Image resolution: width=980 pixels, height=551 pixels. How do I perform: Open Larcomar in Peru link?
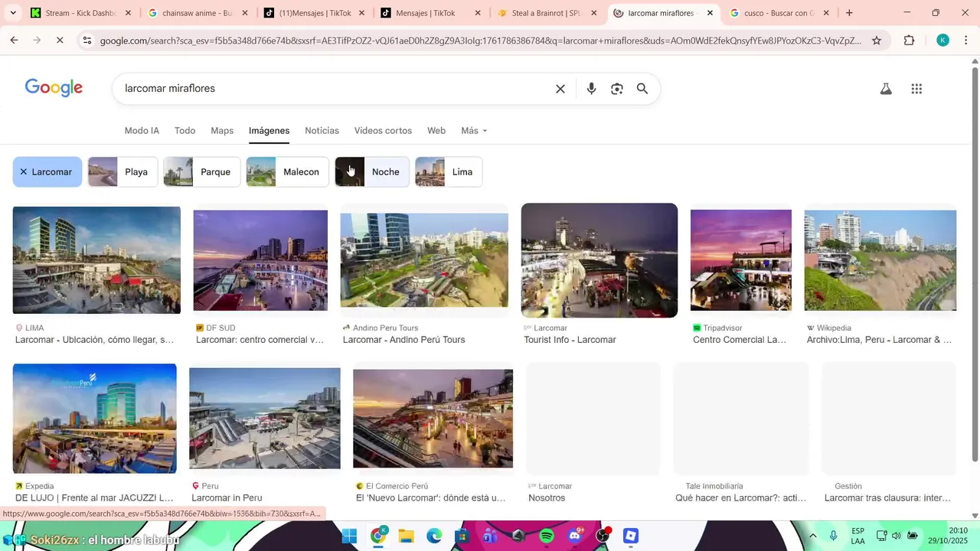pyautogui.click(x=227, y=498)
